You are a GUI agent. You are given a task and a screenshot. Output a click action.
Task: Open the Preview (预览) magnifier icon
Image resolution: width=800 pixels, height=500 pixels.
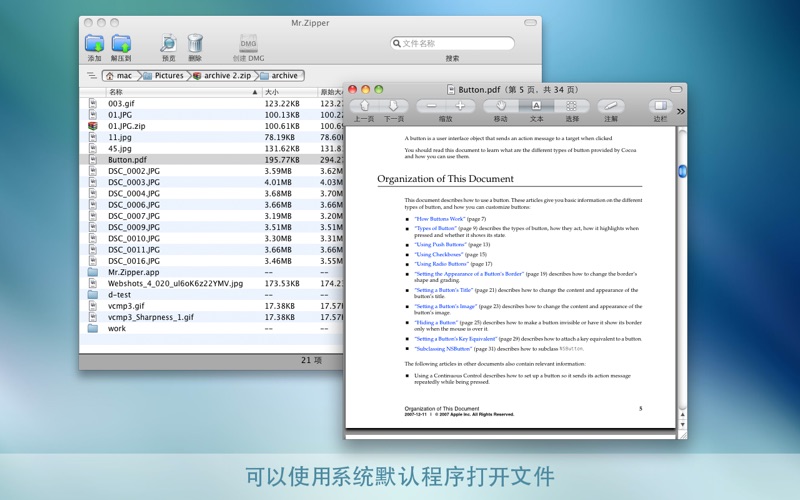[x=168, y=43]
